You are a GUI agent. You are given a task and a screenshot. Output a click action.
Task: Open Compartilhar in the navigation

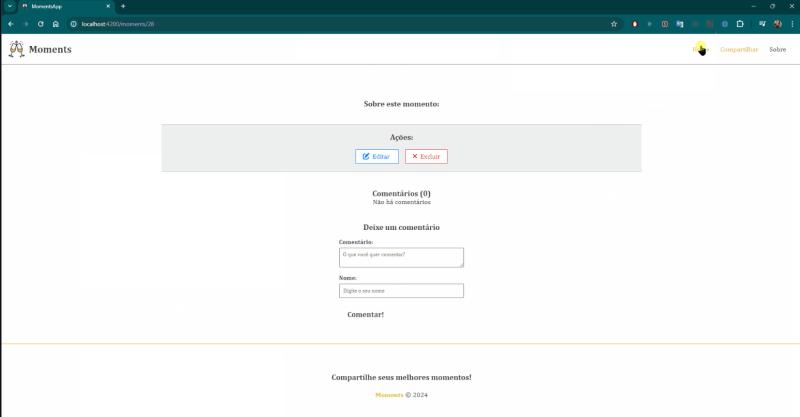coord(739,50)
